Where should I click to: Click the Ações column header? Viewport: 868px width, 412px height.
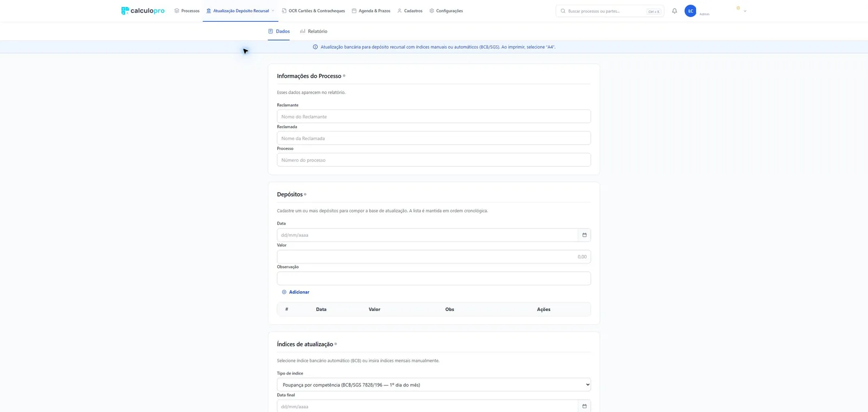click(544, 309)
